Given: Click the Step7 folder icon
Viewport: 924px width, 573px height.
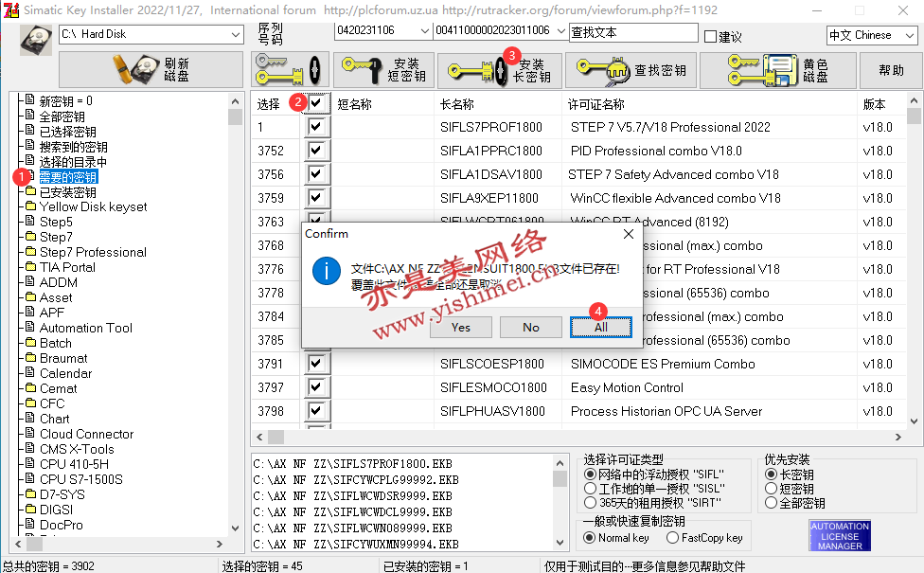Looking at the screenshot, I should (x=30, y=237).
